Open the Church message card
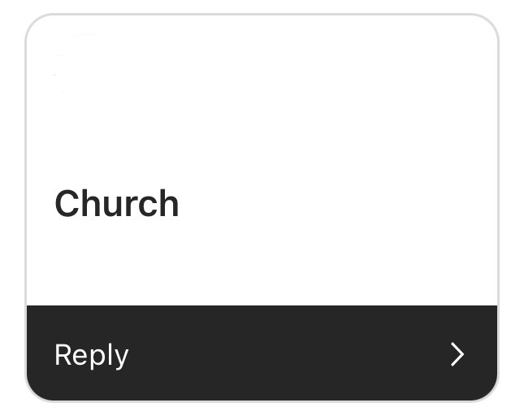The width and height of the screenshot is (524, 420). (x=262, y=162)
